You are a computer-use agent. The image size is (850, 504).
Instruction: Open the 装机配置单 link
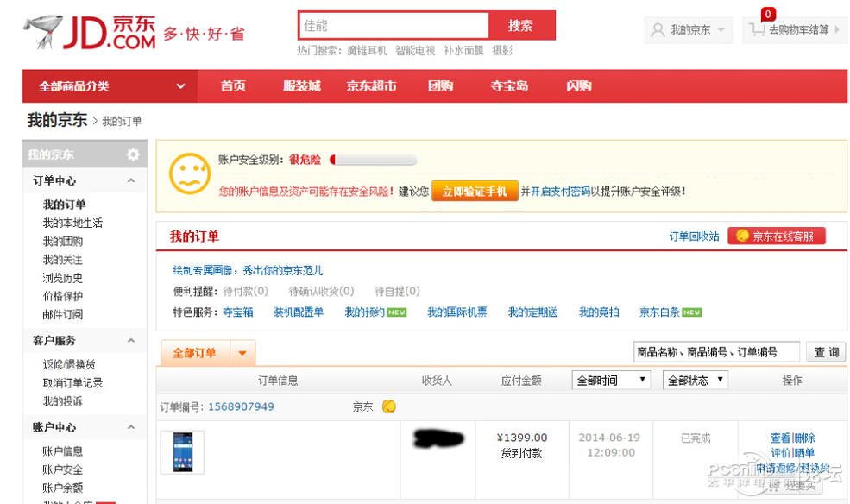pyautogui.click(x=299, y=312)
